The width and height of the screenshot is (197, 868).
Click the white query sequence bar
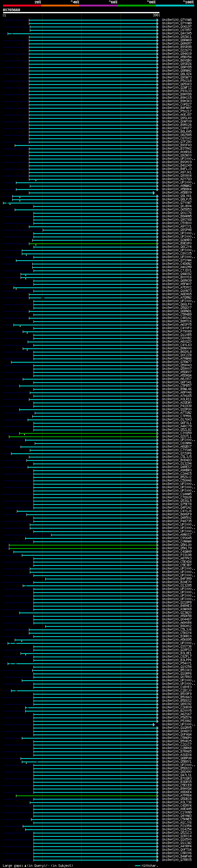tap(81, 12)
